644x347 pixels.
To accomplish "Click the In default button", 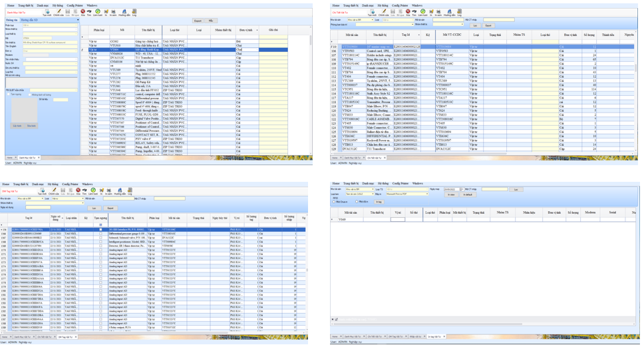I will [x=468, y=194].
